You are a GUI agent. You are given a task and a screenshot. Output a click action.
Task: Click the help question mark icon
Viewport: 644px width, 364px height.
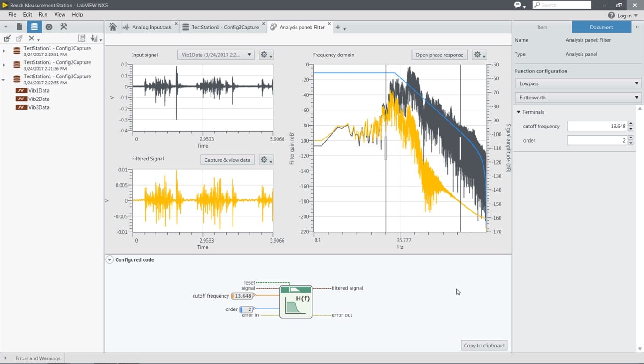611,16
